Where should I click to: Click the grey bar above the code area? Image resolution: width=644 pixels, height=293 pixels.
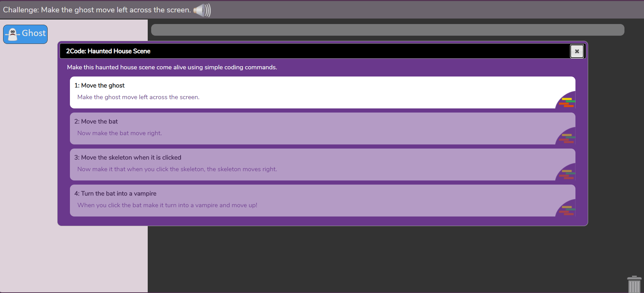pyautogui.click(x=388, y=30)
